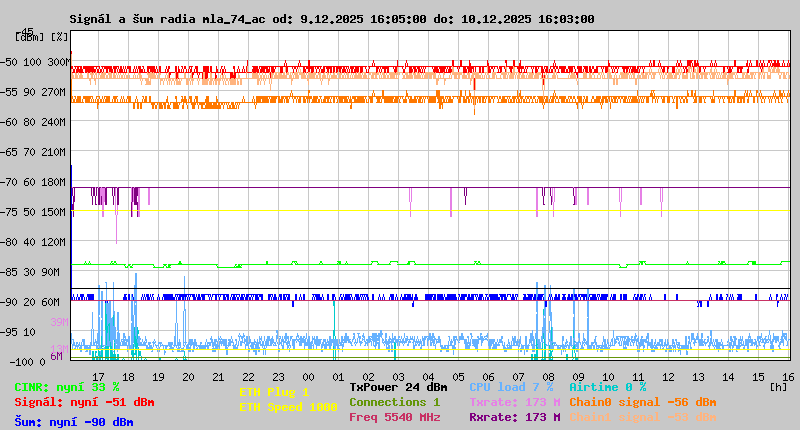This screenshot has width=800, height=430.
Task: Click the '240M' y-axis value
Action: click(56, 122)
